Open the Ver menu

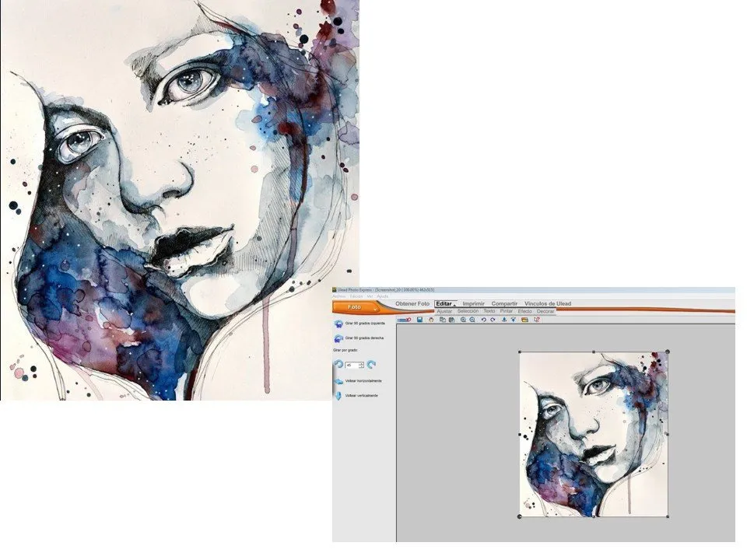point(370,296)
